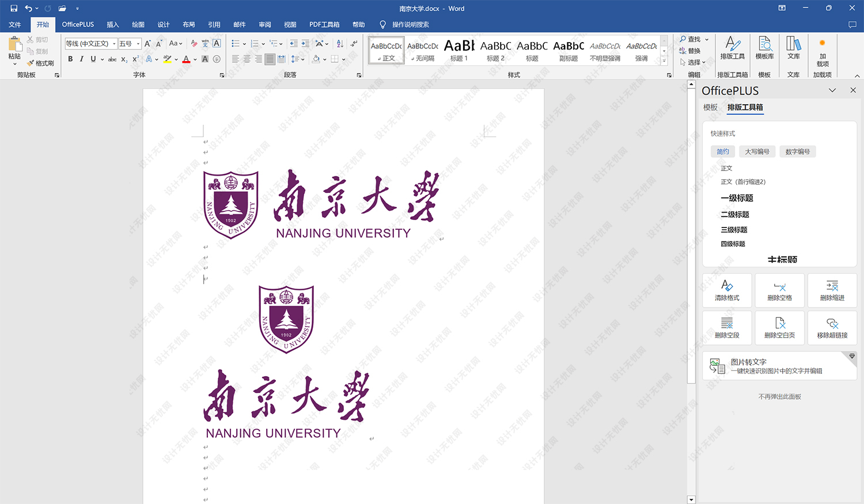
Task: Collapse the ribbon with the chevron arrow
Action: [x=857, y=75]
